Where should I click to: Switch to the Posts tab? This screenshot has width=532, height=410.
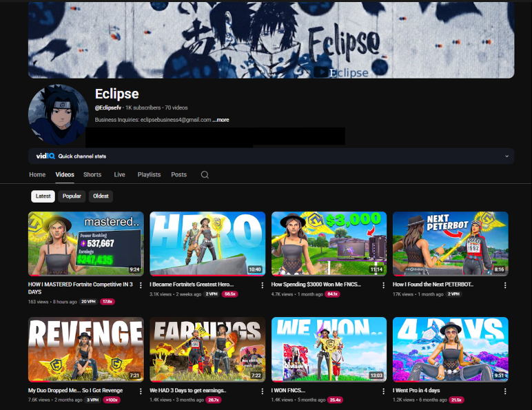(178, 174)
